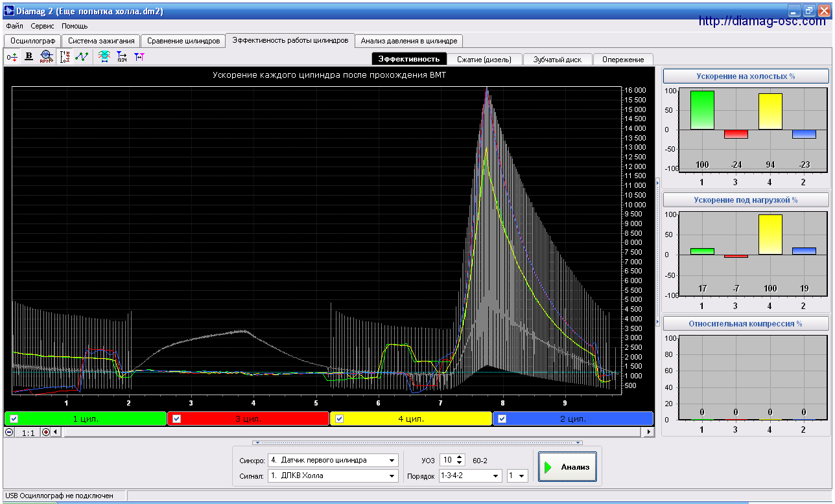Image resolution: width=835 pixels, height=504 pixels.
Task: Click the graph's horizontal scrollbar track
Action: click(352, 432)
